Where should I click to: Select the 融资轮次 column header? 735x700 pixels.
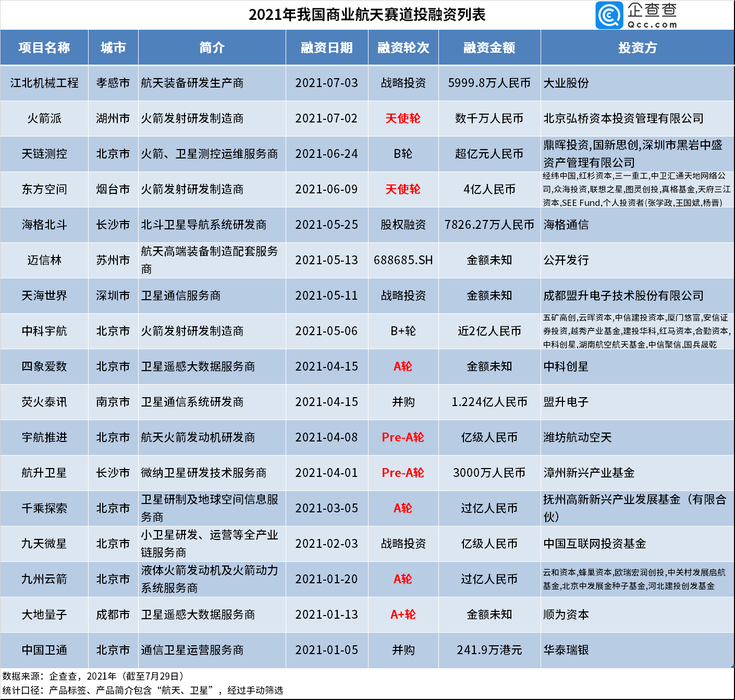click(x=403, y=47)
